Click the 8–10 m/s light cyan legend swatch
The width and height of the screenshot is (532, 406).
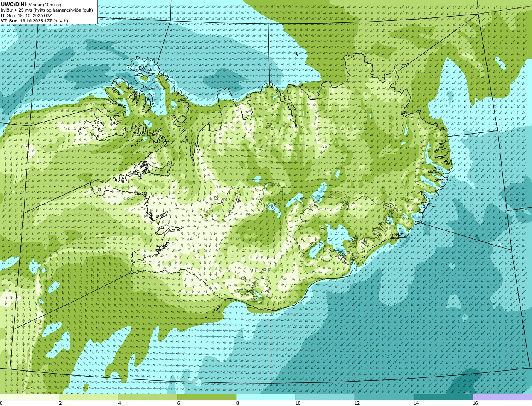tap(266, 397)
